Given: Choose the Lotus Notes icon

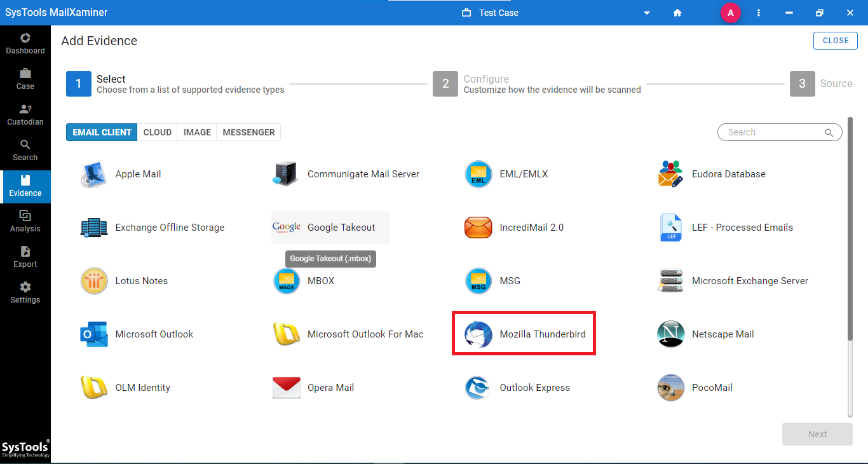Looking at the screenshot, I should [x=94, y=281].
